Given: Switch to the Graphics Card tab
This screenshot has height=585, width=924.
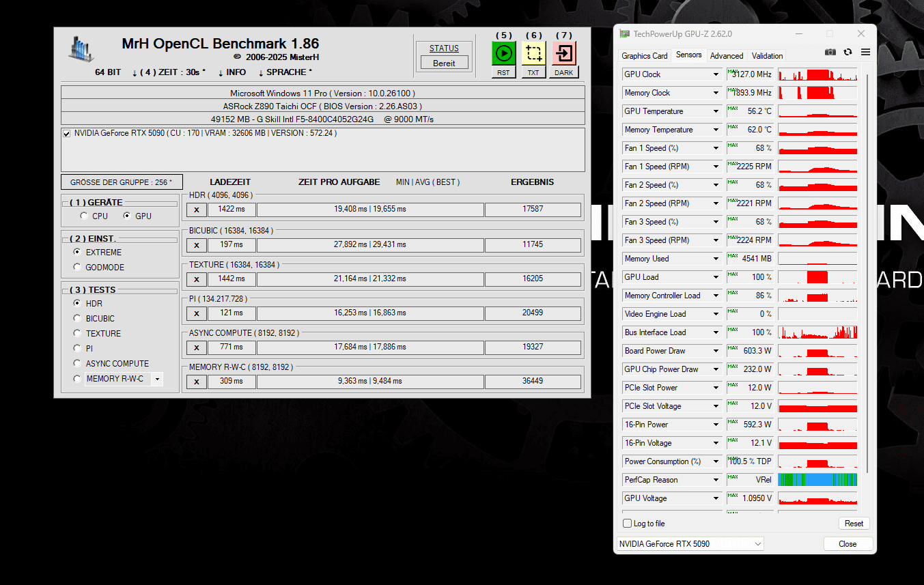Looking at the screenshot, I should tap(645, 56).
